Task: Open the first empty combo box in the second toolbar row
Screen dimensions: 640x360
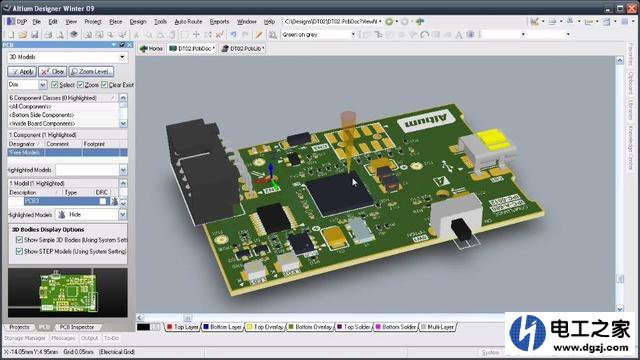Action: coord(523,35)
